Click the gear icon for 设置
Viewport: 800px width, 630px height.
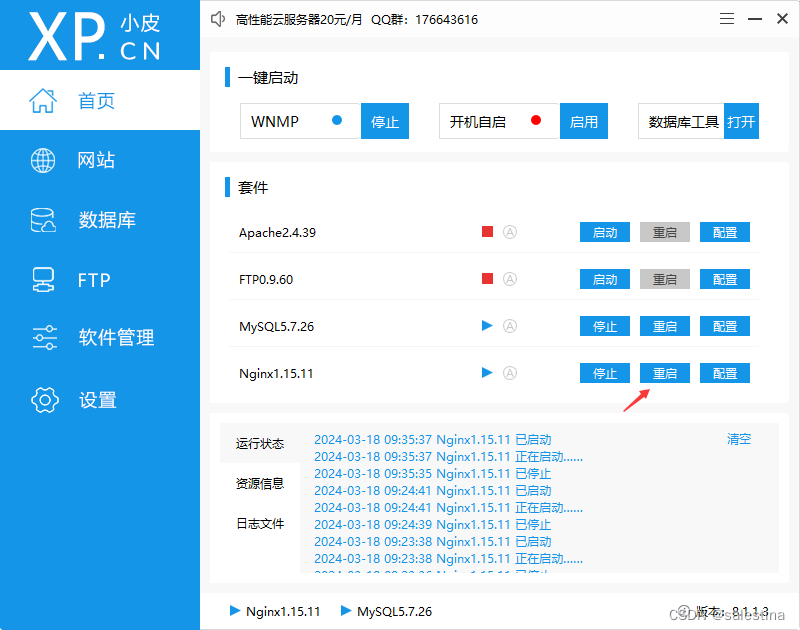[x=44, y=400]
